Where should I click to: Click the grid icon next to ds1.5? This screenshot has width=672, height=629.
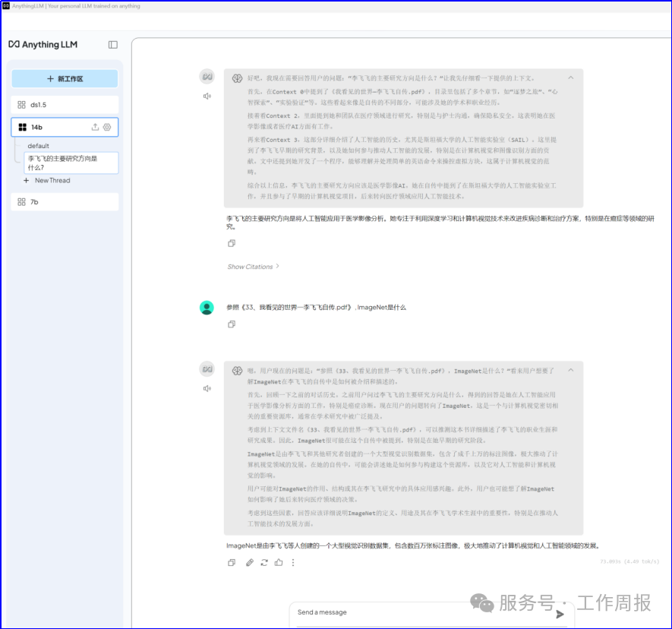21,105
